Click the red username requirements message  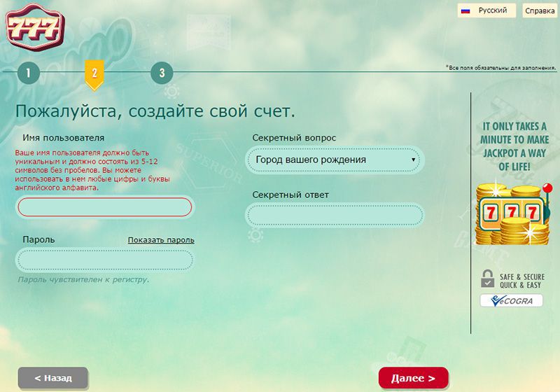92,170
